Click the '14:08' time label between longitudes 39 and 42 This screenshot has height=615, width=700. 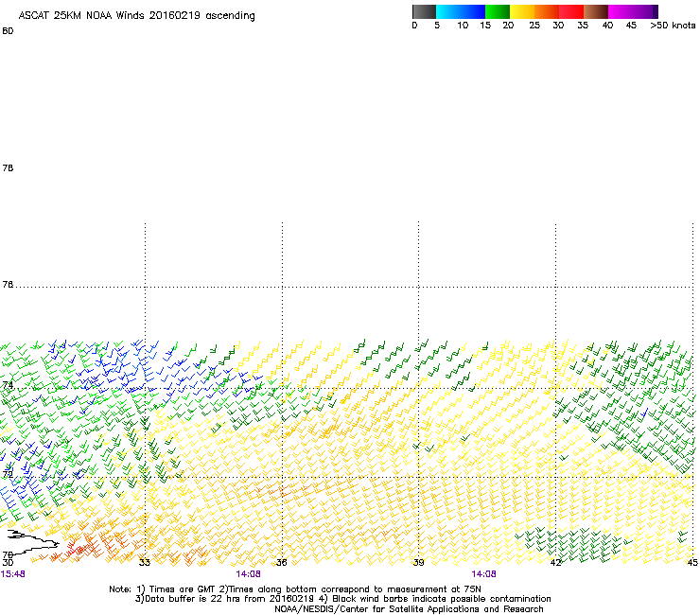(483, 574)
